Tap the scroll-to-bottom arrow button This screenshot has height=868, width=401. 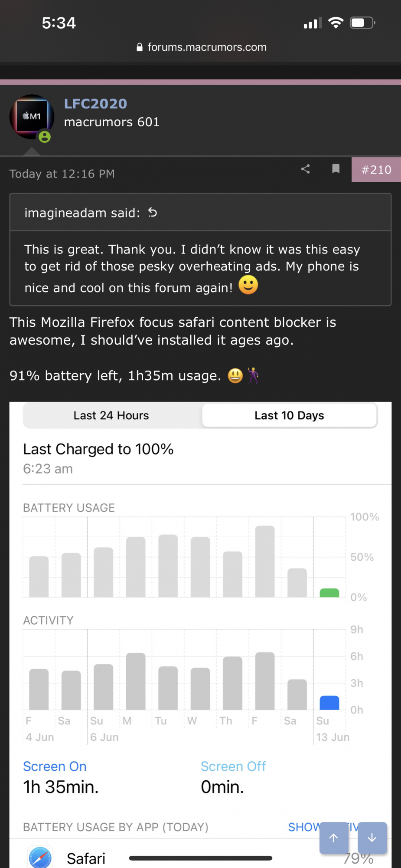tap(372, 838)
